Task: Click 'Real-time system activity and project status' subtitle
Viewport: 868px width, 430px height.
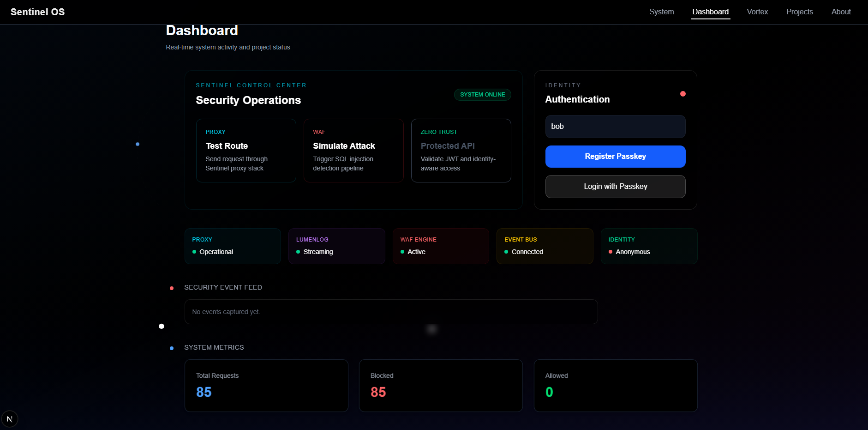Action: (x=228, y=47)
